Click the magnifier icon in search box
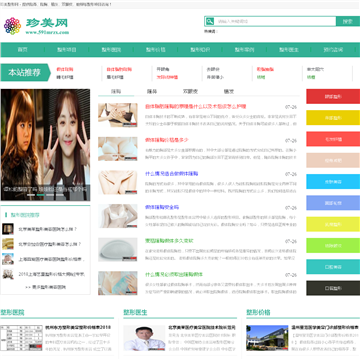Viewport: 360px width, 360px height. (210, 21)
